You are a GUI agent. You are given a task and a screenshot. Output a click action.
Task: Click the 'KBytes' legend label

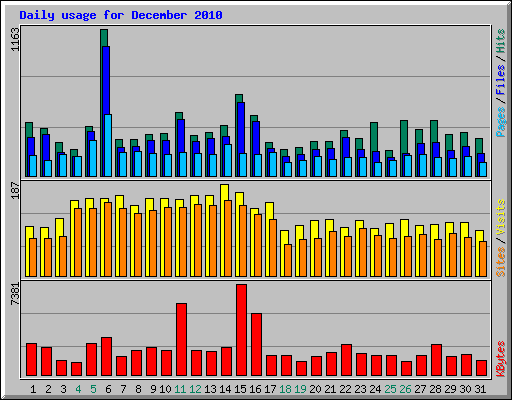(500, 359)
